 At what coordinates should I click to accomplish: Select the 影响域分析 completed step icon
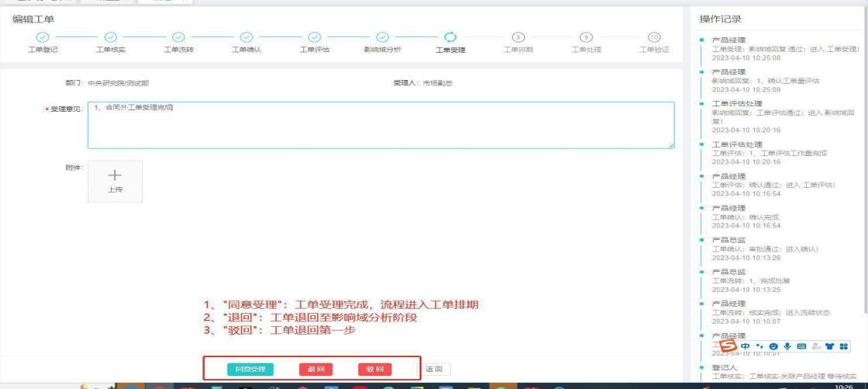click(x=382, y=36)
